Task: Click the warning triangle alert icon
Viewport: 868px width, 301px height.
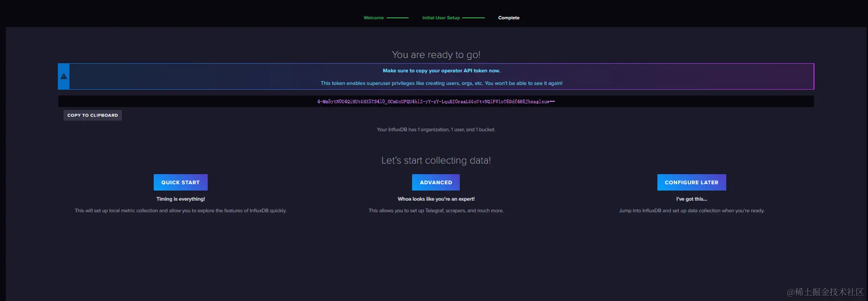Action: (64, 76)
